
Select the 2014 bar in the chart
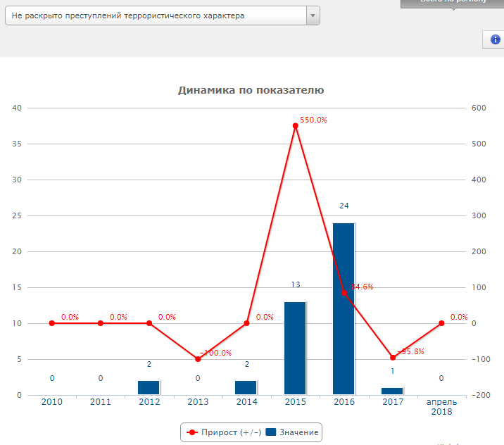pyautogui.click(x=246, y=387)
